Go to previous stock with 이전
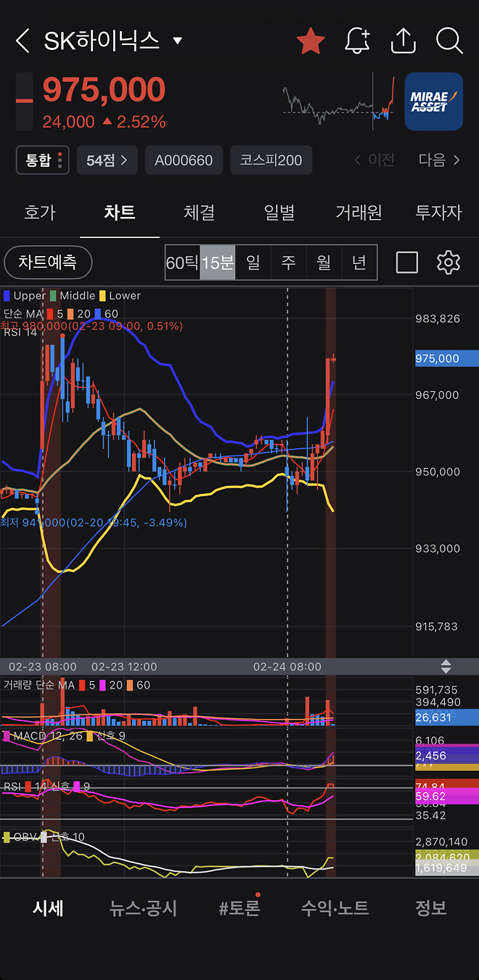 pyautogui.click(x=374, y=160)
